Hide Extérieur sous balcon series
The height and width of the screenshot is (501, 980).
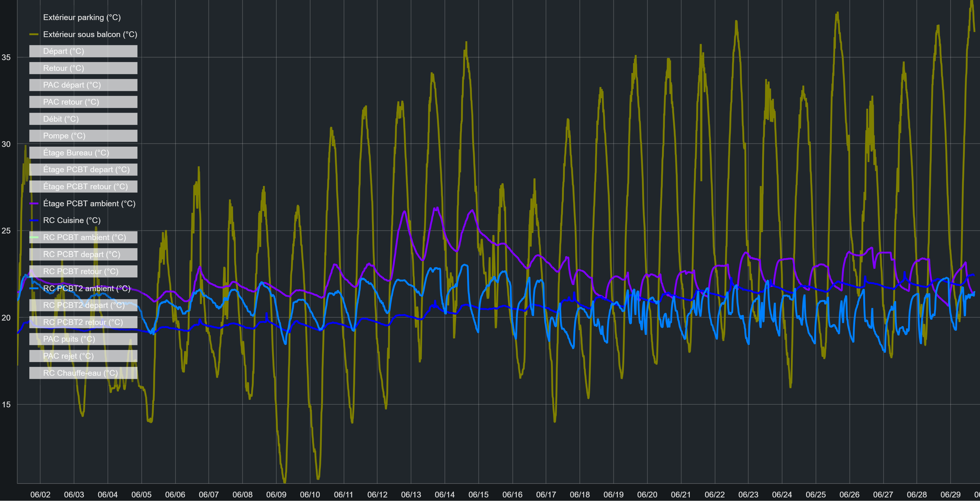pyautogui.click(x=90, y=34)
